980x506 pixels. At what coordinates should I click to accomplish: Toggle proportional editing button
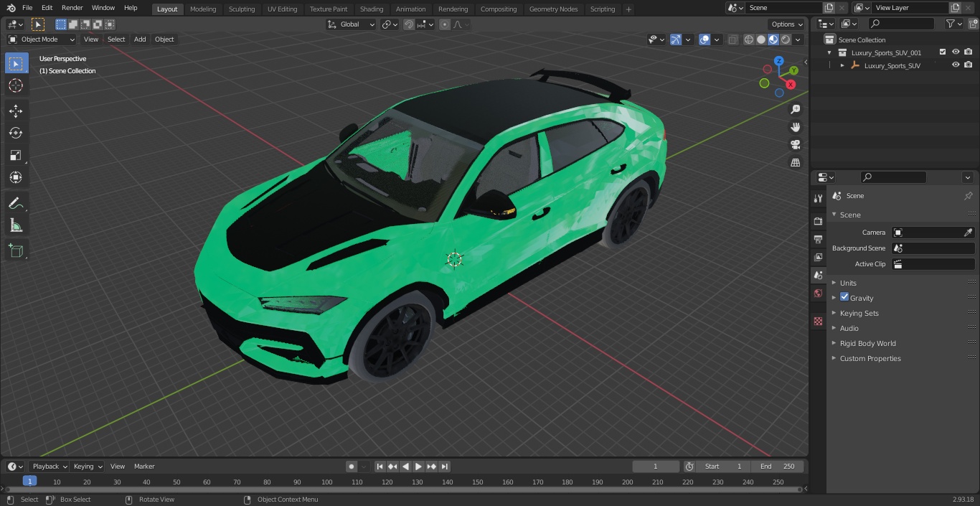pyautogui.click(x=445, y=24)
